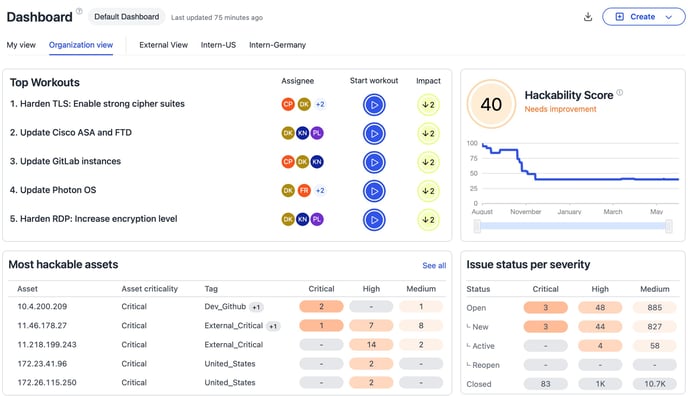Click Closed high issues count 1K

coord(600,384)
